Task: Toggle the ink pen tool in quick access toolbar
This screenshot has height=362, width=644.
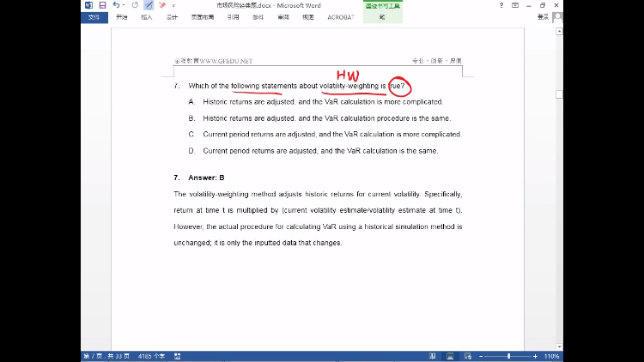Action: coord(149,5)
